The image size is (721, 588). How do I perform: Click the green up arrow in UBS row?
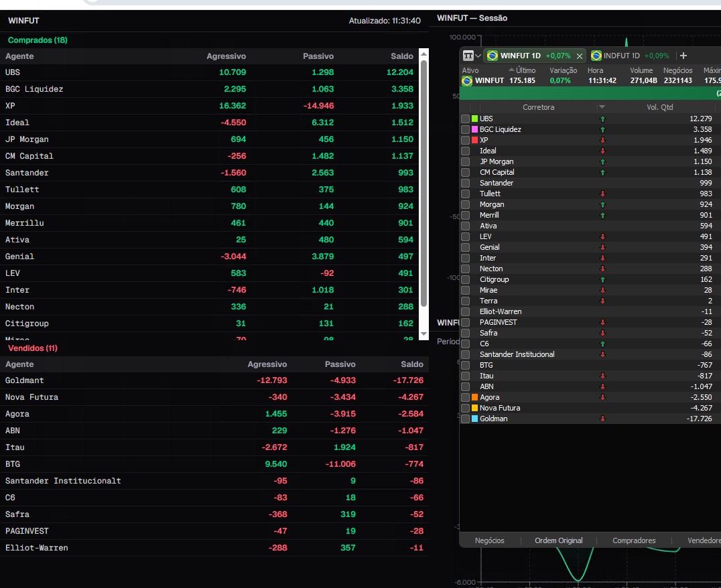[x=602, y=119]
